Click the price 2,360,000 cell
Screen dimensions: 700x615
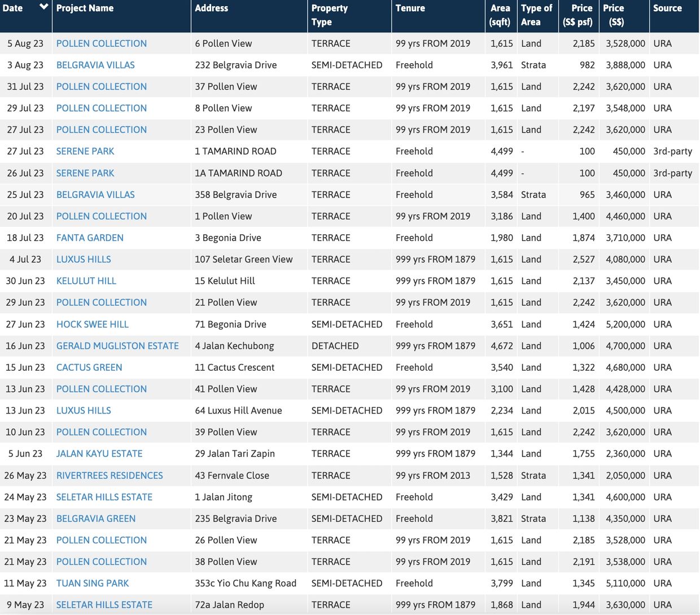pyautogui.click(x=625, y=454)
